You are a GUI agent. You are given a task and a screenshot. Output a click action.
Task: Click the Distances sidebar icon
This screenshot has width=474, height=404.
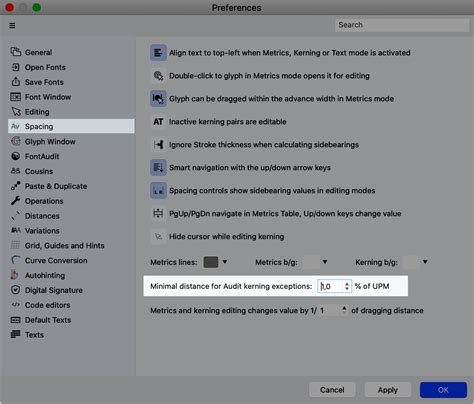point(16,216)
